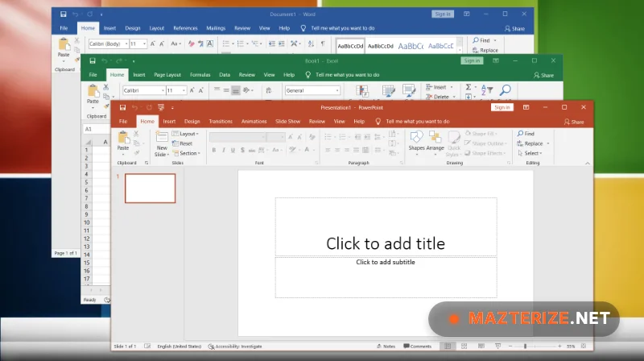Click zoom slider handle in PowerPoint status bar
Image resolution: width=644 pixels, height=361 pixels.
click(525, 346)
